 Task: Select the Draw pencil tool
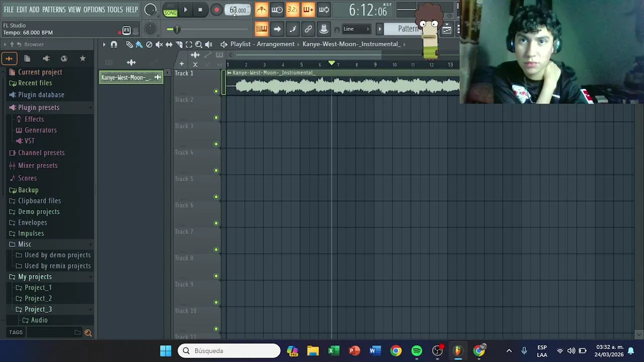point(129,44)
